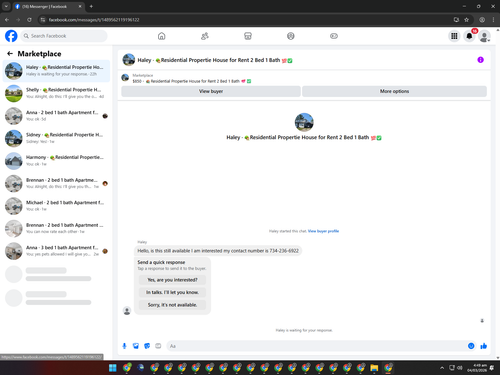
Task: Open Brennan 'You can now rate' conversation
Action: click(56, 228)
